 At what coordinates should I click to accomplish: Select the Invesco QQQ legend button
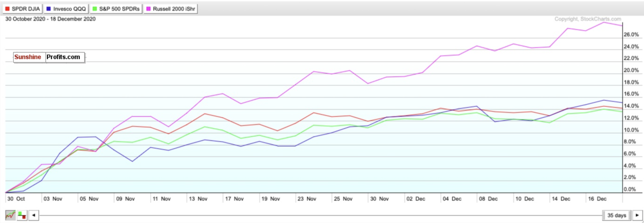click(66, 9)
